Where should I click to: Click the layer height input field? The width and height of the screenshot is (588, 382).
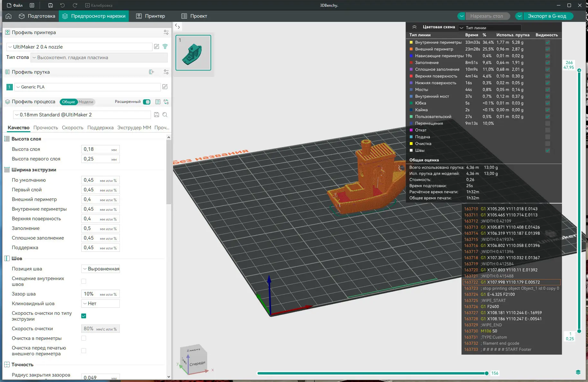tap(101, 149)
